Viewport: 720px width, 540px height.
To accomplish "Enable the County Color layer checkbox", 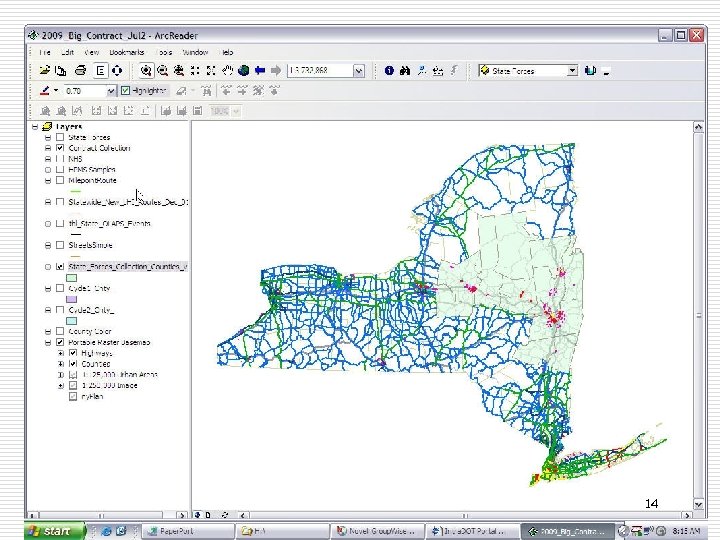I will click(x=60, y=331).
